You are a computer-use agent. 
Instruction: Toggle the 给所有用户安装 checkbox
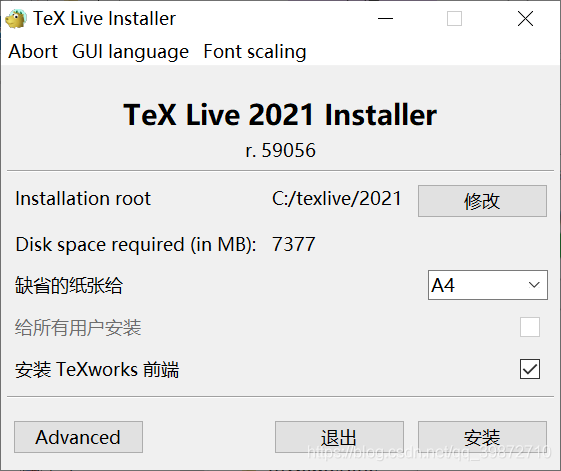pyautogui.click(x=530, y=327)
